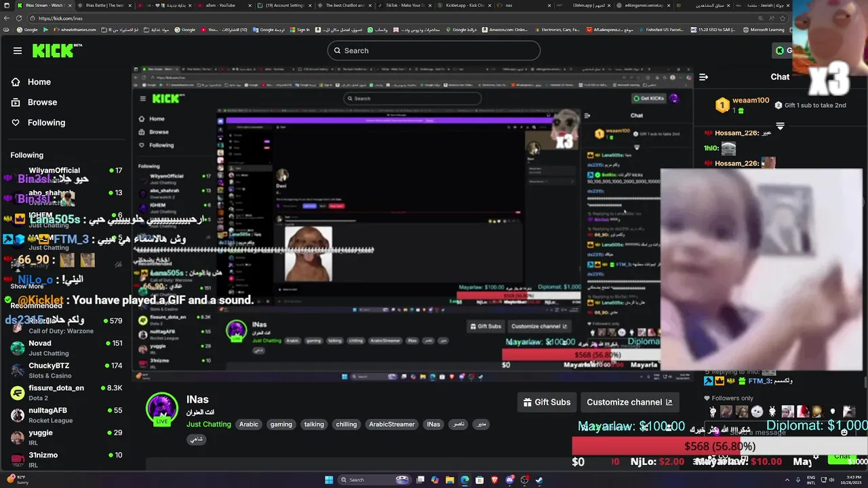Pick the round white quick emote in chat
The height and width of the screenshot is (488, 868).
pyautogui.click(x=757, y=411)
